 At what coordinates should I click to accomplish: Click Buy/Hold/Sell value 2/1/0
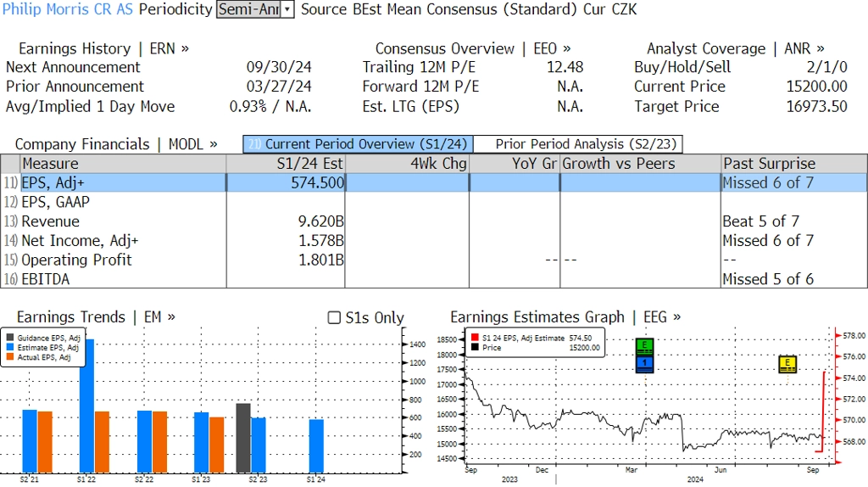coord(827,67)
